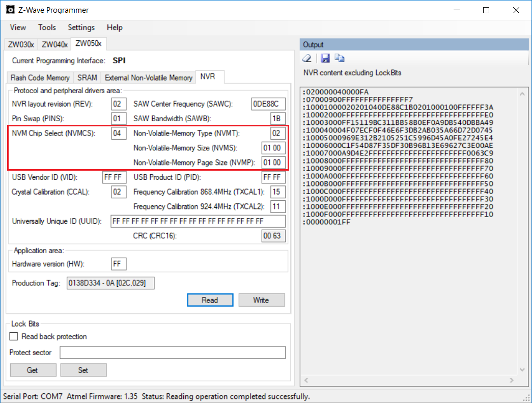Click the Set lock bits button

[x=83, y=370]
